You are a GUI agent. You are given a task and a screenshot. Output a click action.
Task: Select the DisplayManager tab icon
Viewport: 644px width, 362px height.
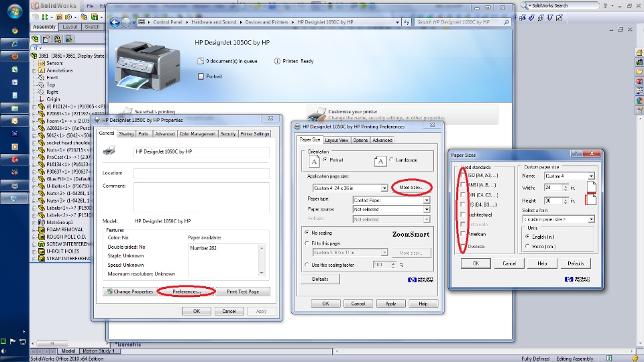point(68,39)
